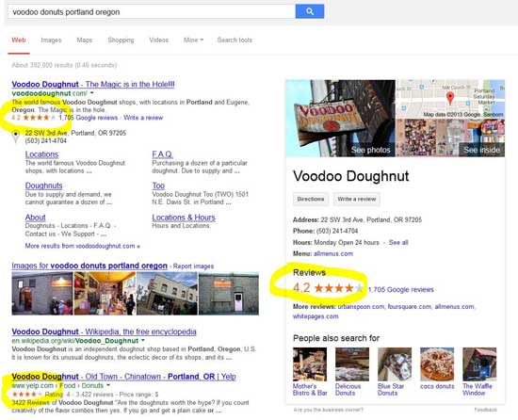Click See all hours link
This screenshot has height=420, width=518.
(398, 242)
